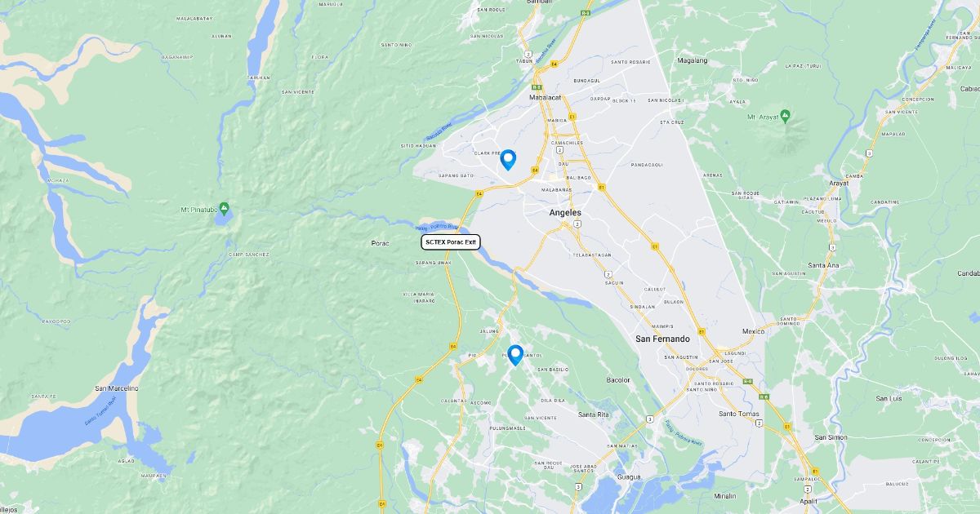Select the Santa Ana town label
This screenshot has height=514, width=980.
click(x=823, y=265)
